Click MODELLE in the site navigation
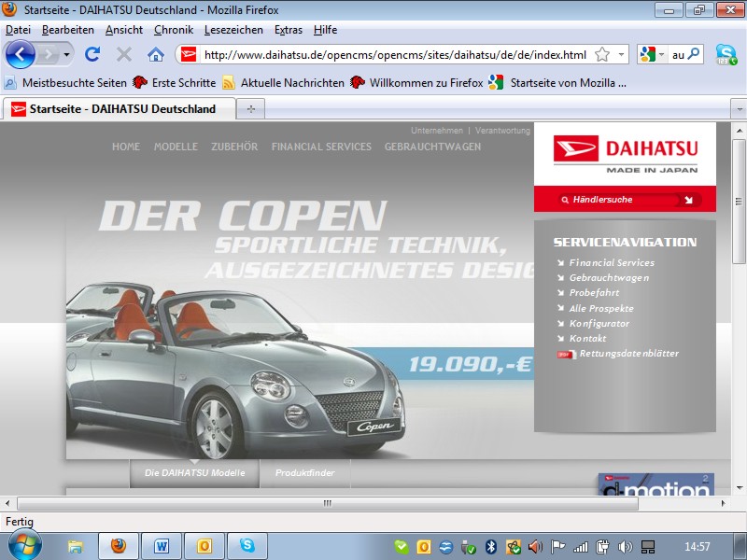This screenshot has height=560, width=747. 176,147
